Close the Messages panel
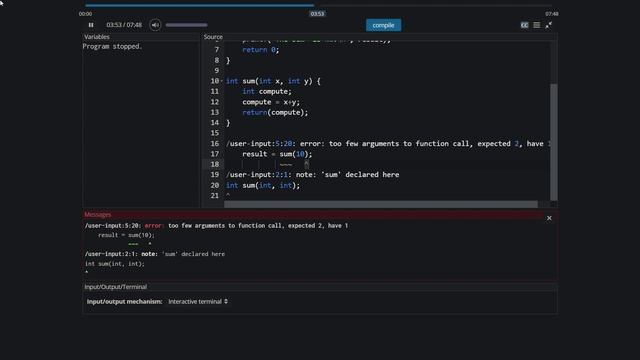Screen dimensions: 640x360 point(549,218)
